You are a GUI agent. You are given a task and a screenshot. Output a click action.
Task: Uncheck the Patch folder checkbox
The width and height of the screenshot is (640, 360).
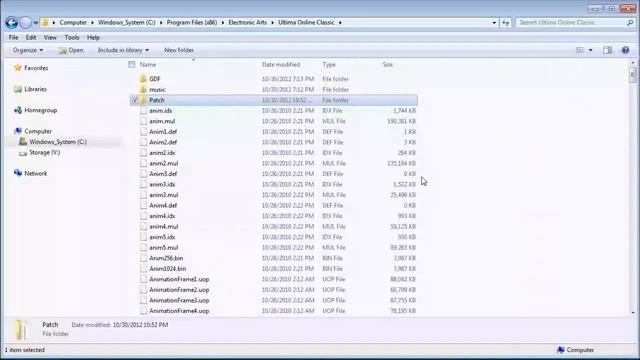[x=135, y=100]
